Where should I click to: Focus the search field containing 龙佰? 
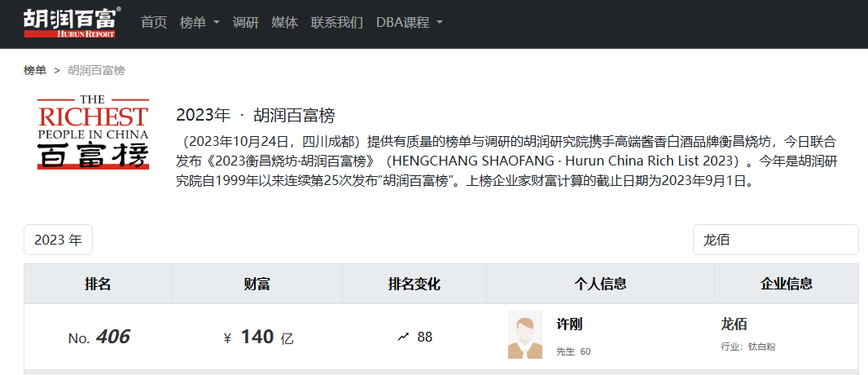775,240
